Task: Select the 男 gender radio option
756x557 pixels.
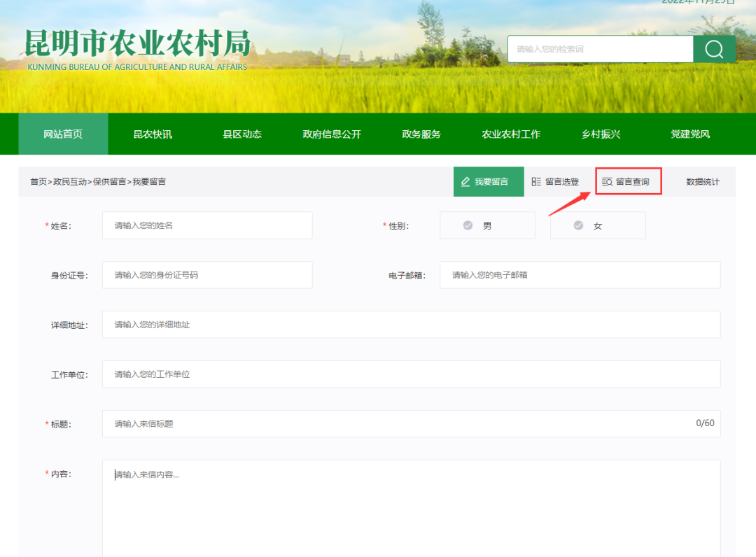Action: (487, 225)
